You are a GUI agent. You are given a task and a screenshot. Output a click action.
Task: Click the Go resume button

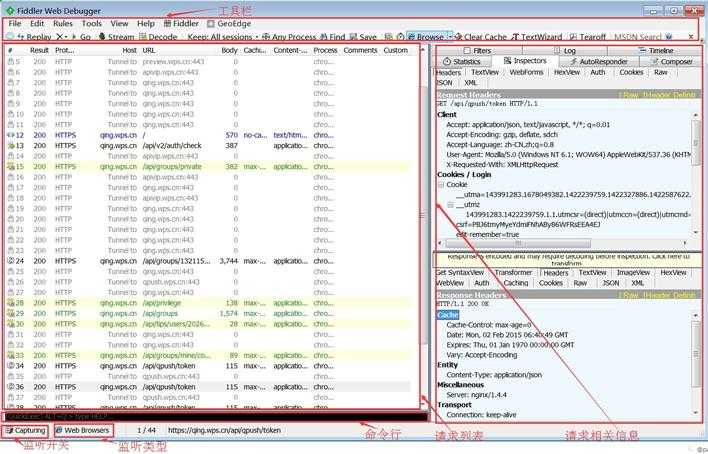pos(82,37)
